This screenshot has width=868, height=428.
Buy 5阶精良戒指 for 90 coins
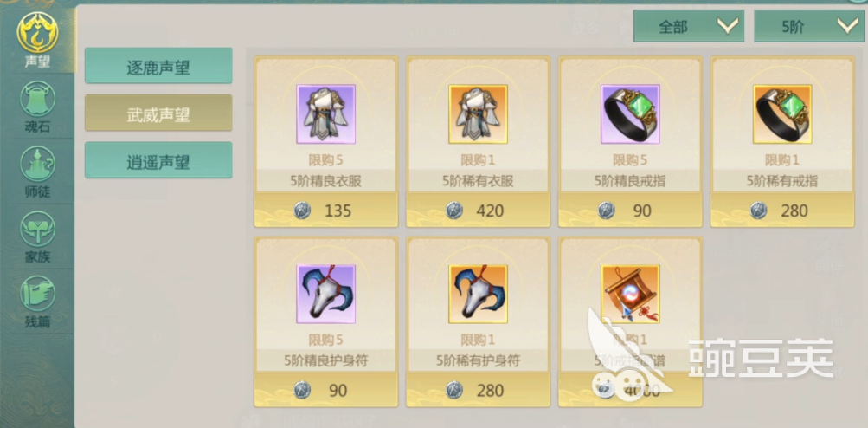click(x=630, y=211)
